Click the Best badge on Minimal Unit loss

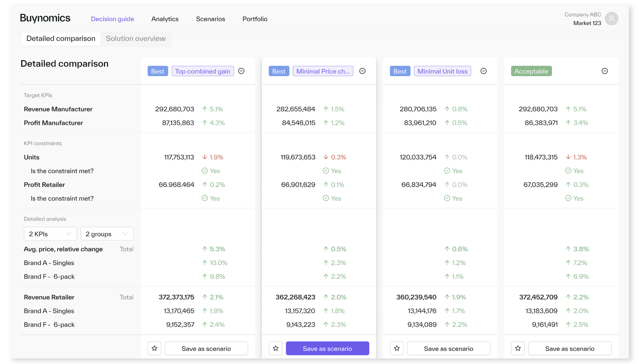point(399,71)
